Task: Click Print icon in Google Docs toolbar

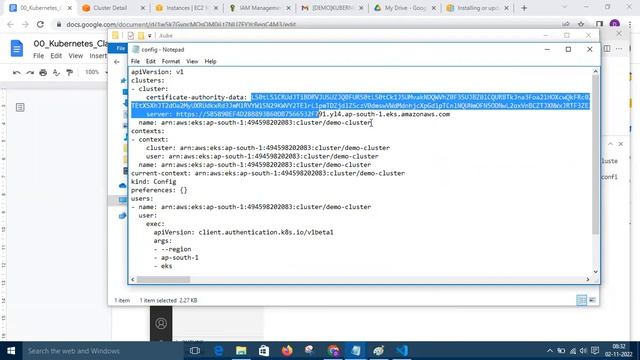Action: 43,73
